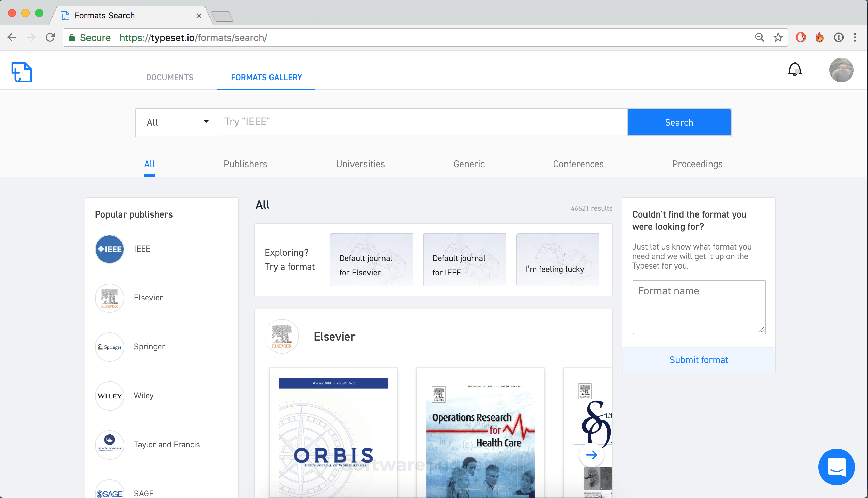Click the Wiley publisher logo

pos(110,396)
